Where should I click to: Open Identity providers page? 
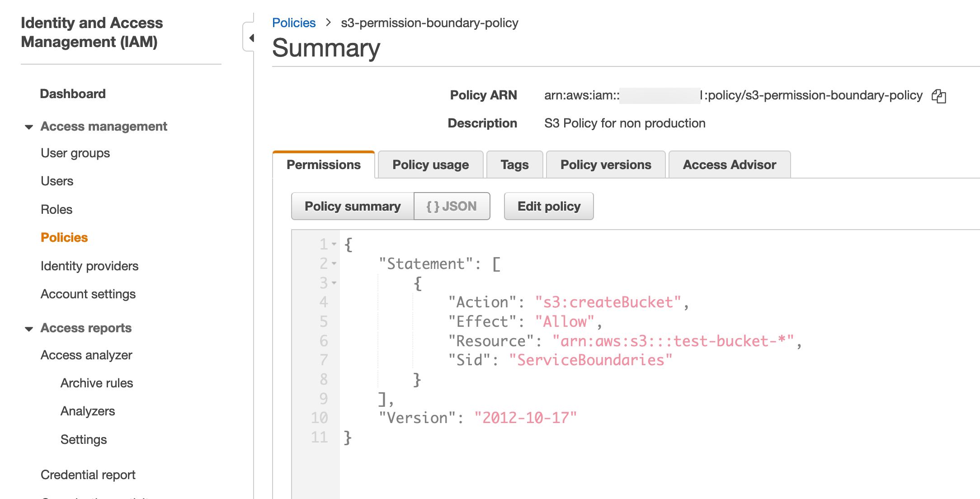[90, 266]
